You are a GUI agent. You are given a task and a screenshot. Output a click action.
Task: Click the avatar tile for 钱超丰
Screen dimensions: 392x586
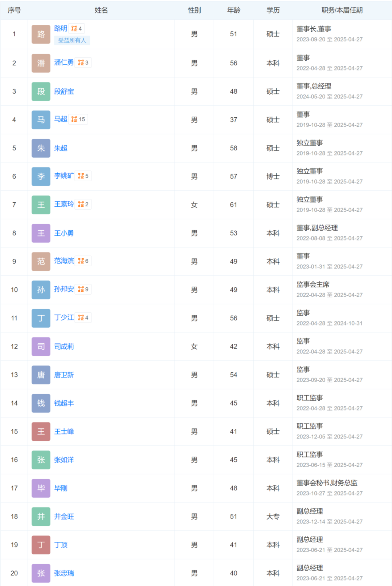click(41, 403)
